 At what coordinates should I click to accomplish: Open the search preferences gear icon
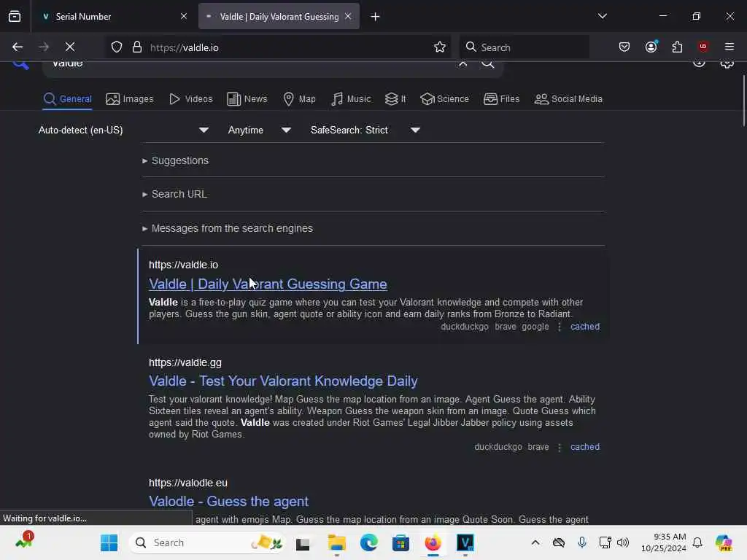pyautogui.click(x=727, y=64)
